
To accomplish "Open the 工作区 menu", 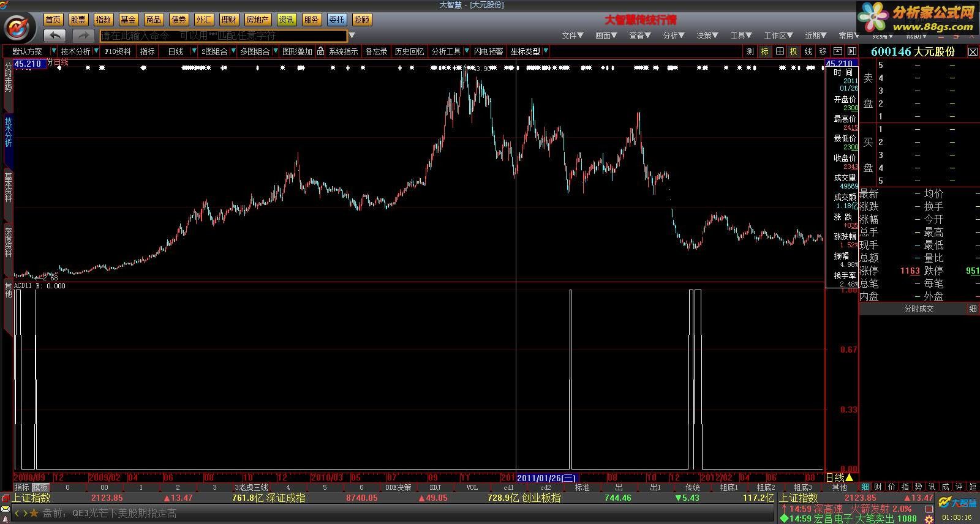I will pyautogui.click(x=778, y=36).
